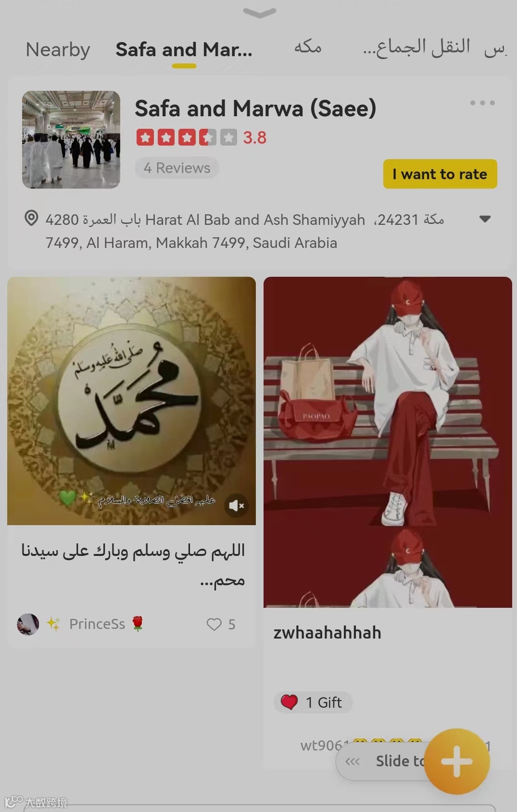Collapse the panel with top chevron handle
The height and width of the screenshot is (812, 517).
tap(259, 12)
